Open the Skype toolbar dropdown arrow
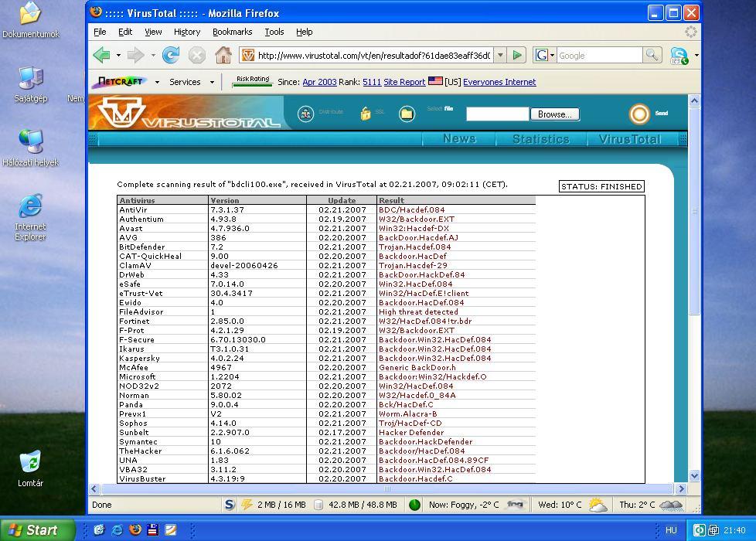Screen dimensions: 756x541 click(x=696, y=56)
